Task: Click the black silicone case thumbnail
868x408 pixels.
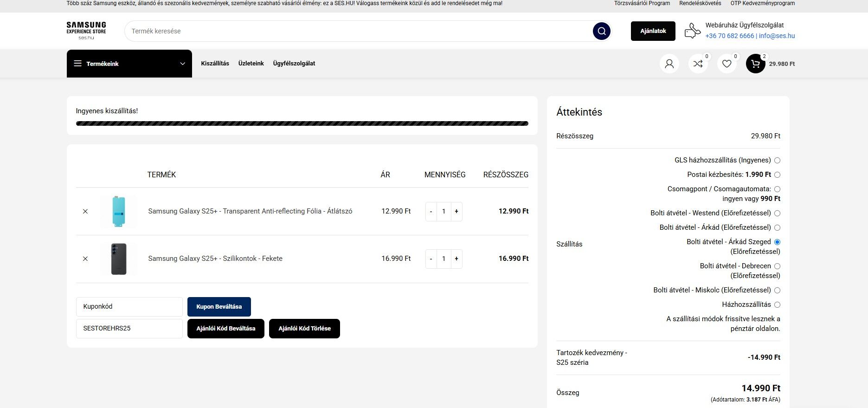Action: pyautogui.click(x=119, y=259)
